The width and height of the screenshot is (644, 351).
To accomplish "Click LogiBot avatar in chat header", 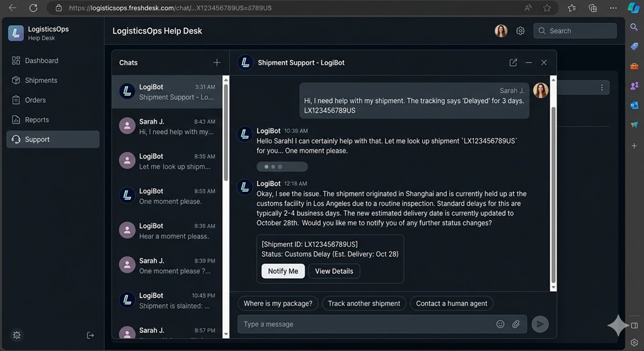I will tap(245, 62).
